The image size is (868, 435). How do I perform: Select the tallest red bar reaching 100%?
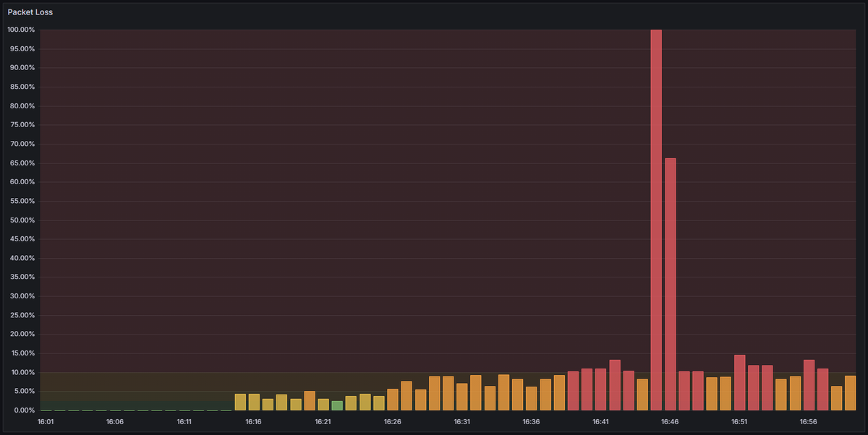pos(656,220)
